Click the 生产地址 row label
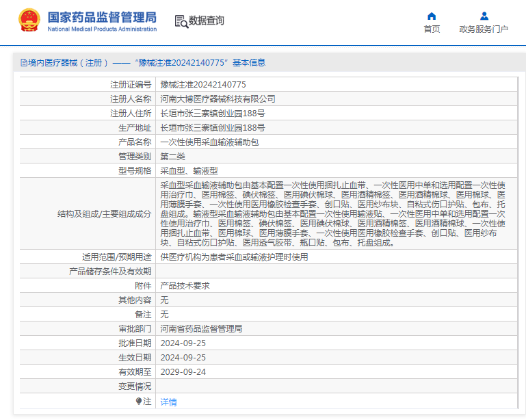This screenshot has height=420, width=526. 135,128
